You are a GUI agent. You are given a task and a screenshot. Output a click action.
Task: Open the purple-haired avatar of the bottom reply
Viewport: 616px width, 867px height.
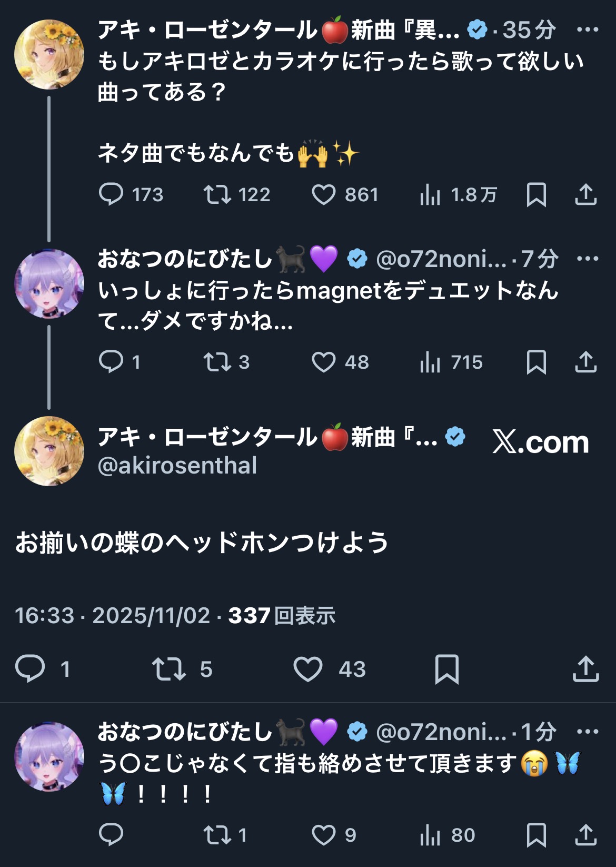(49, 756)
